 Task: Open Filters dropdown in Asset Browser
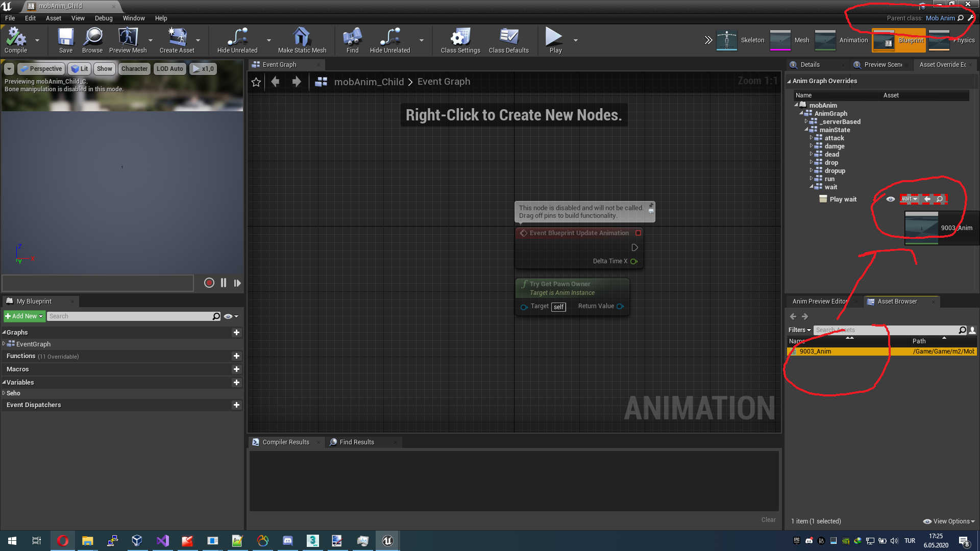point(799,330)
